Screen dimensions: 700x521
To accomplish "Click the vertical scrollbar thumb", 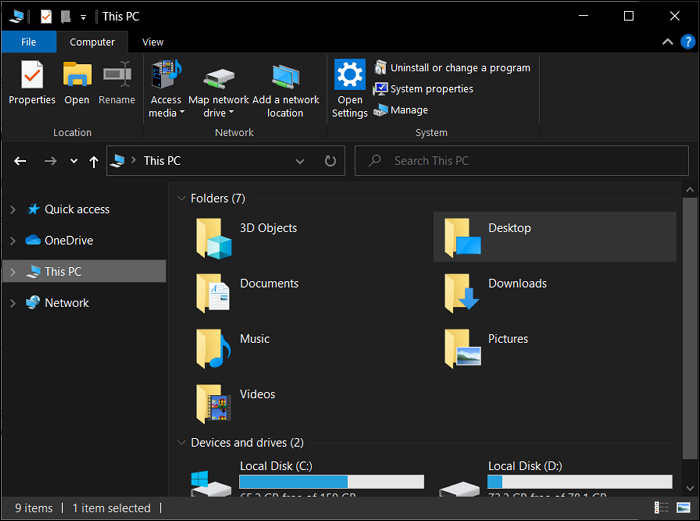I will [690, 328].
